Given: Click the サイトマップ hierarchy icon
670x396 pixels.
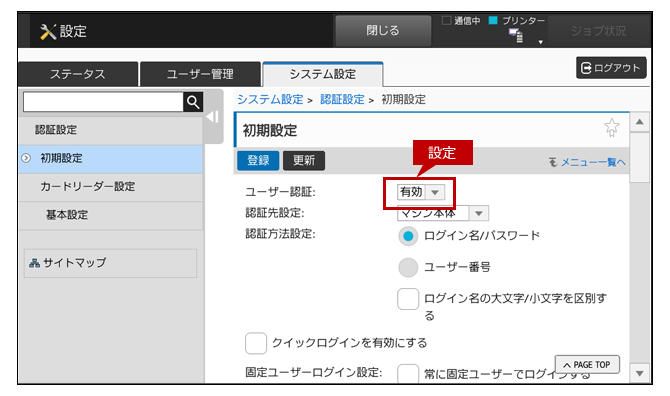Looking at the screenshot, I should pos(34,263).
